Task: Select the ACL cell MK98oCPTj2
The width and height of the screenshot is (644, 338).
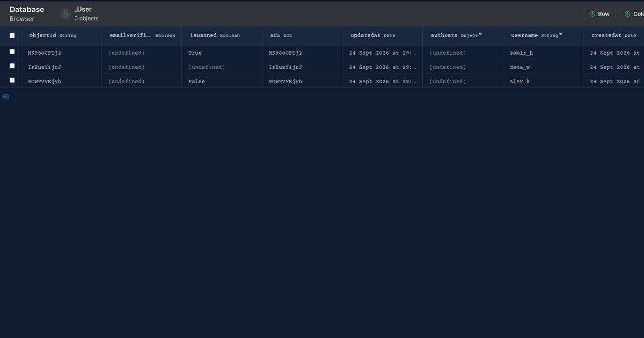Action: [x=302, y=53]
